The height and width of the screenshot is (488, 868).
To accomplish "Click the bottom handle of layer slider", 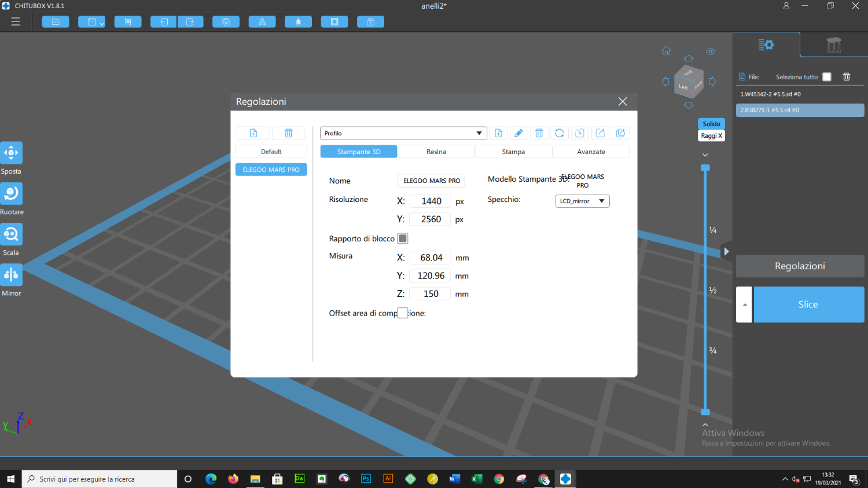I will click(705, 412).
